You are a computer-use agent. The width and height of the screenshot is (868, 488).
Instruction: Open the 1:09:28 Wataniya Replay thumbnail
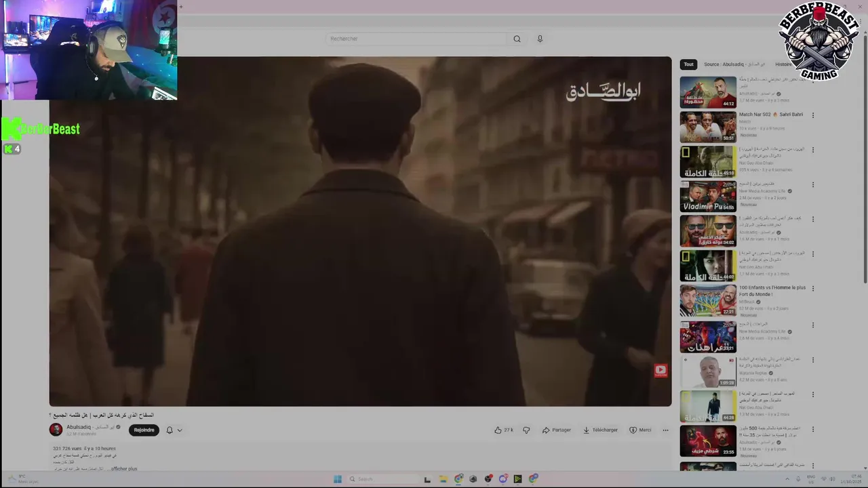point(708,371)
